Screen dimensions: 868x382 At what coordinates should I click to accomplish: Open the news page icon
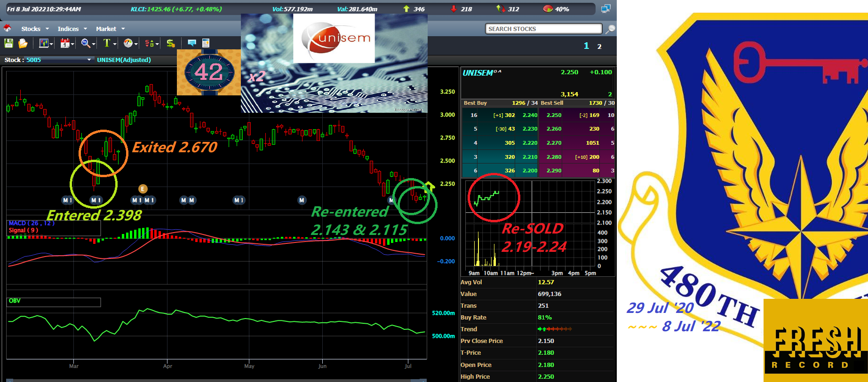coord(206,43)
